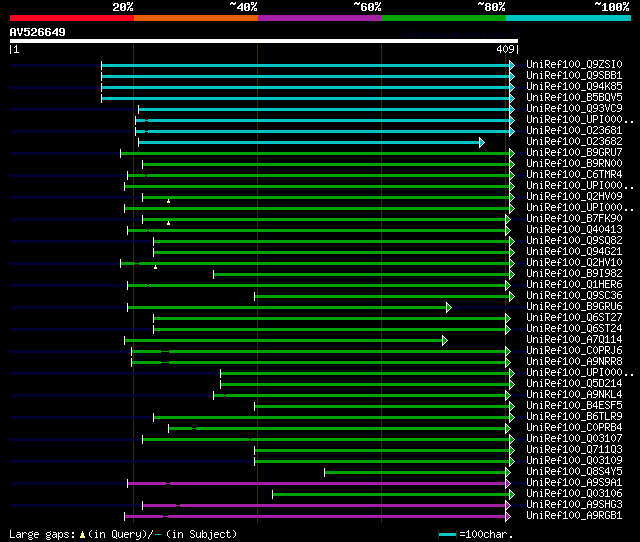640x542 pixels.
Task: Open the UniRef100_Q9SBB1 hit label
Action: pos(574,76)
